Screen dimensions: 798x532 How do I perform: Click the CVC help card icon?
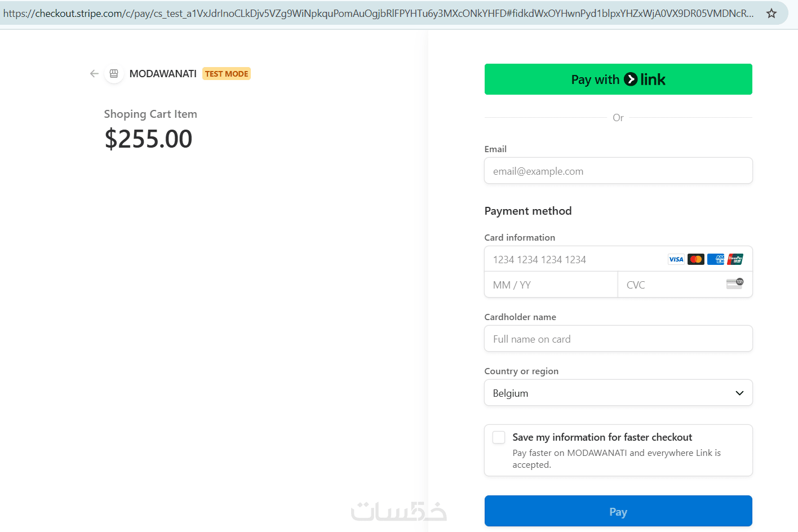point(734,283)
